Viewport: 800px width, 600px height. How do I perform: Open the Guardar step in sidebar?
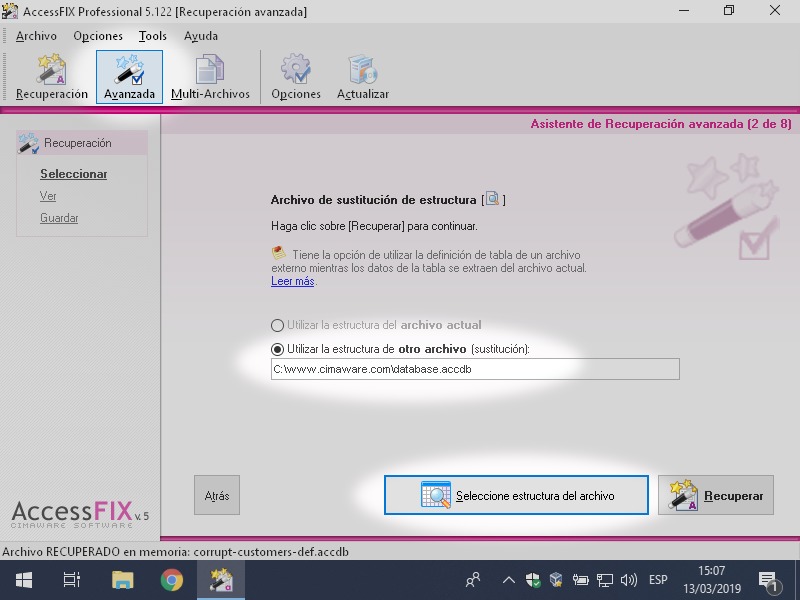click(x=59, y=218)
